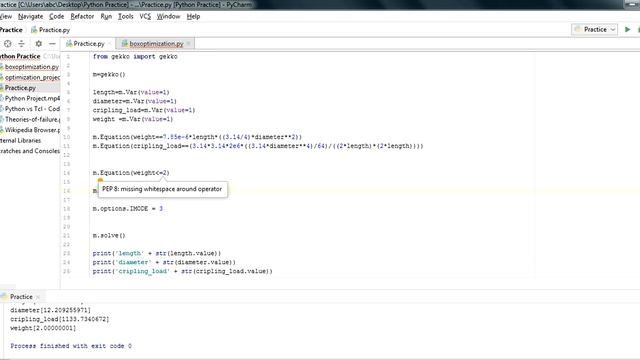Click the PEP 8 warning tooltip
The image size is (640, 360).
click(162, 189)
